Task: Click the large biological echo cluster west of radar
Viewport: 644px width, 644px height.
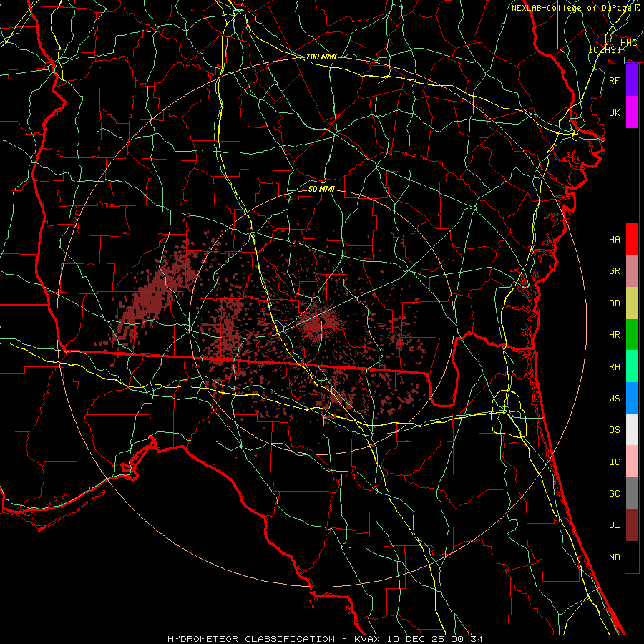Action: (154, 295)
